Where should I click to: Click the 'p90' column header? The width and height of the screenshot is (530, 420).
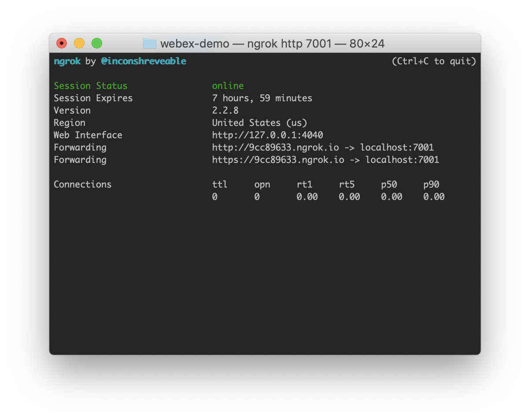[x=431, y=185]
